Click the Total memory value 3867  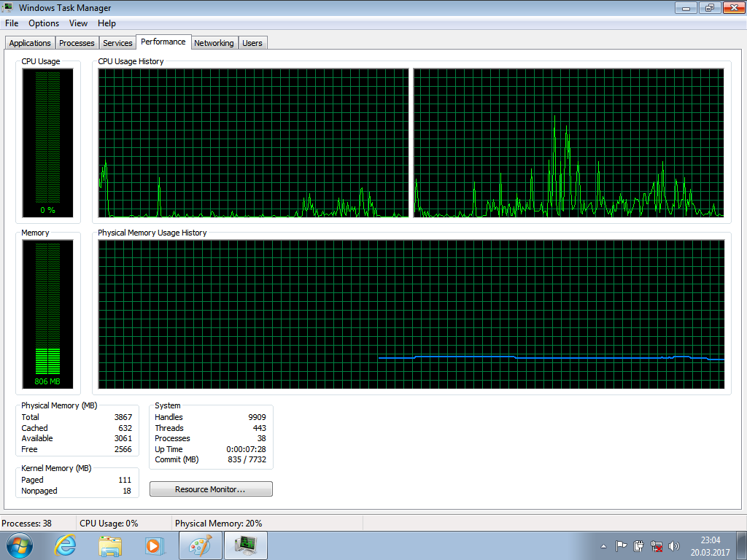(123, 417)
